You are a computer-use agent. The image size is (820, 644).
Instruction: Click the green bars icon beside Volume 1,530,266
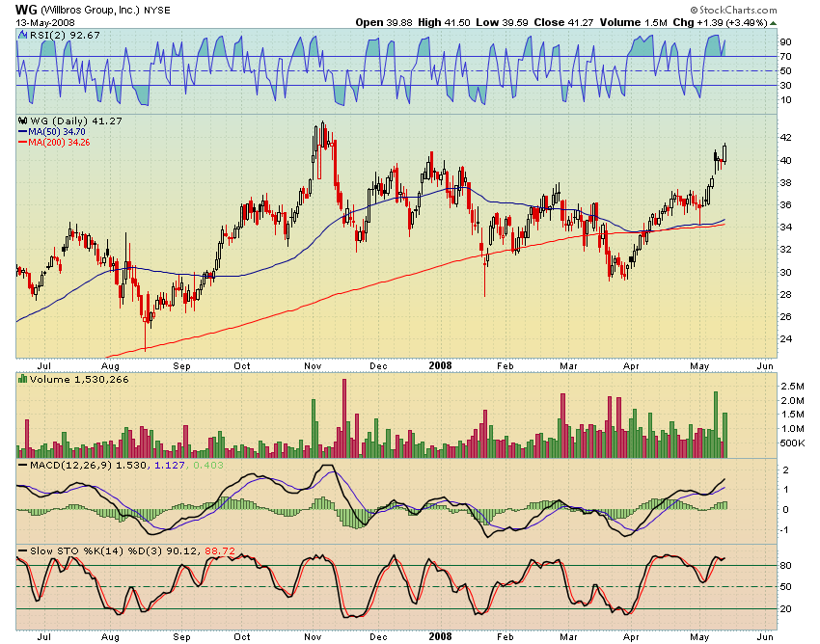pyautogui.click(x=22, y=379)
